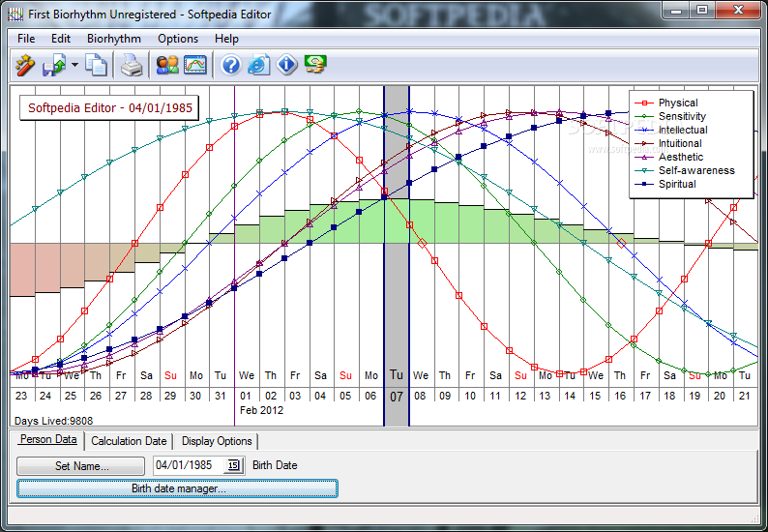This screenshot has width=768, height=532.
Task: Open the two-people compatibility icon
Action: 167,65
